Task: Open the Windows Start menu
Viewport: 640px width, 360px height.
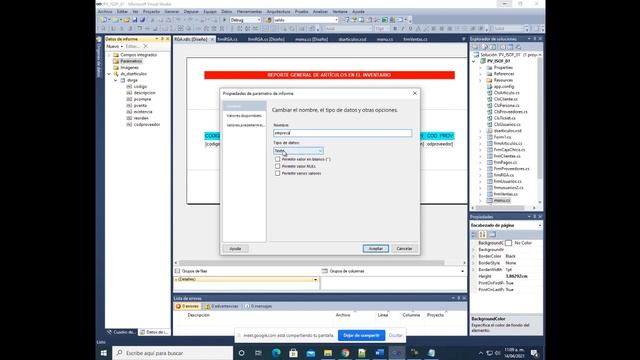Action: 104,353
